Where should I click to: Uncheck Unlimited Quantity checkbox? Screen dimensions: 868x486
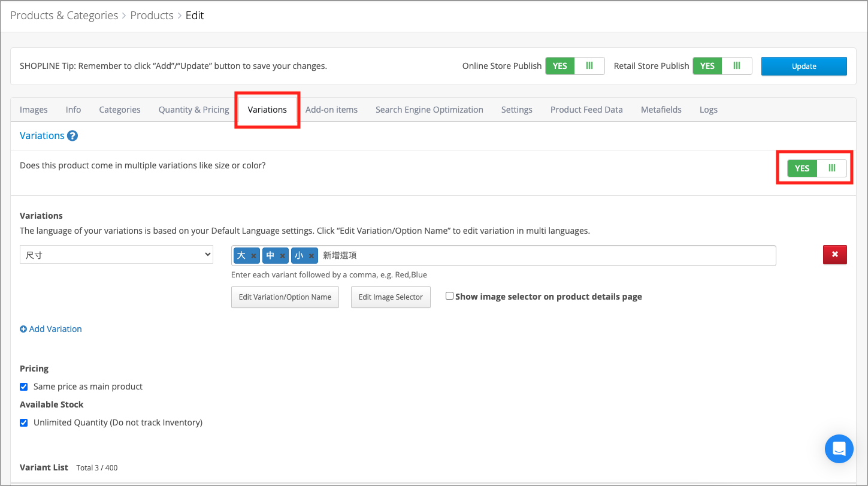24,422
